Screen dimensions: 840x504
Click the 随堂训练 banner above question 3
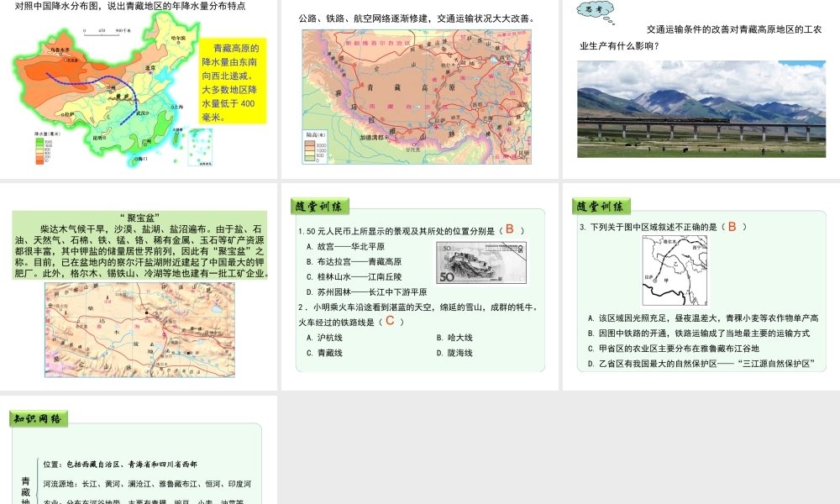coord(601,207)
